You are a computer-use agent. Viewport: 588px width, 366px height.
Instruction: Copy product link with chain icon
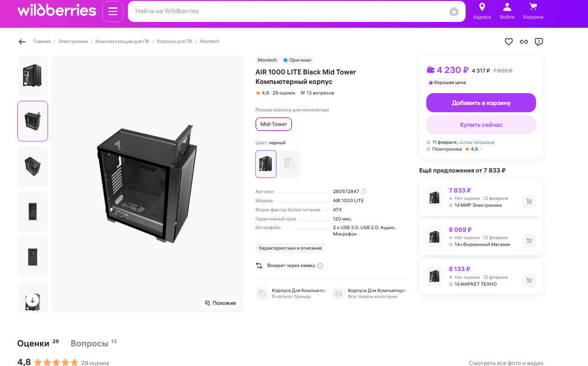[x=524, y=42]
